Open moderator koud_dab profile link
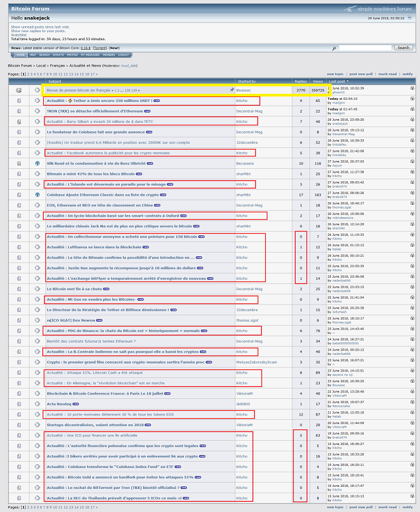Screen dimensions: 420x512 click(x=129, y=66)
